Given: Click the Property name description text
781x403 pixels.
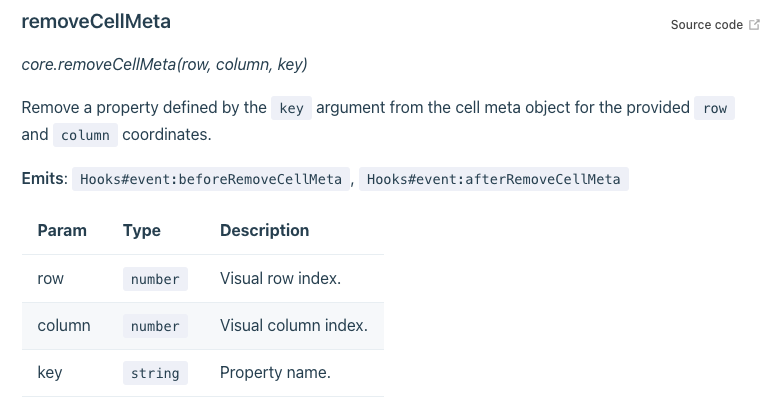Looking at the screenshot, I should (x=275, y=373).
